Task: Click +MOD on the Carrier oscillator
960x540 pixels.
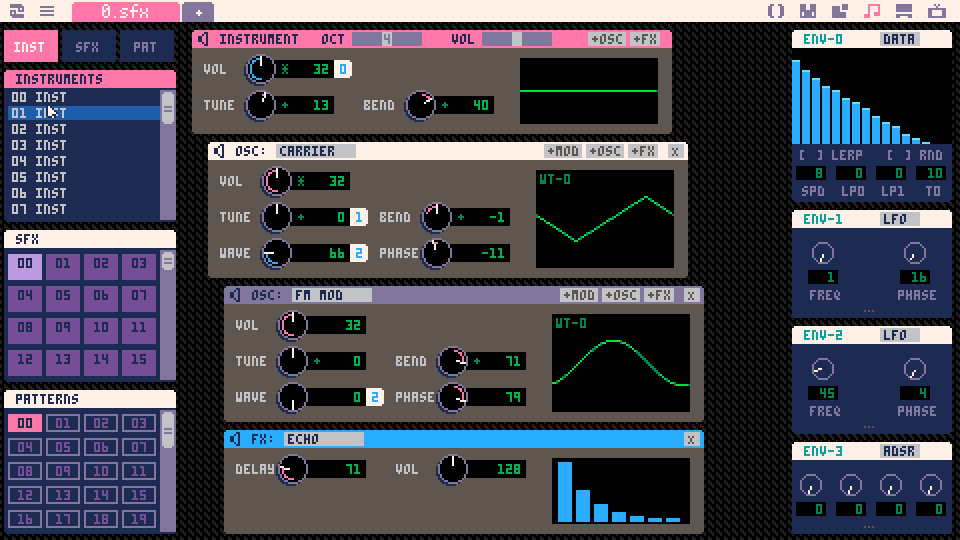Action: [563, 151]
